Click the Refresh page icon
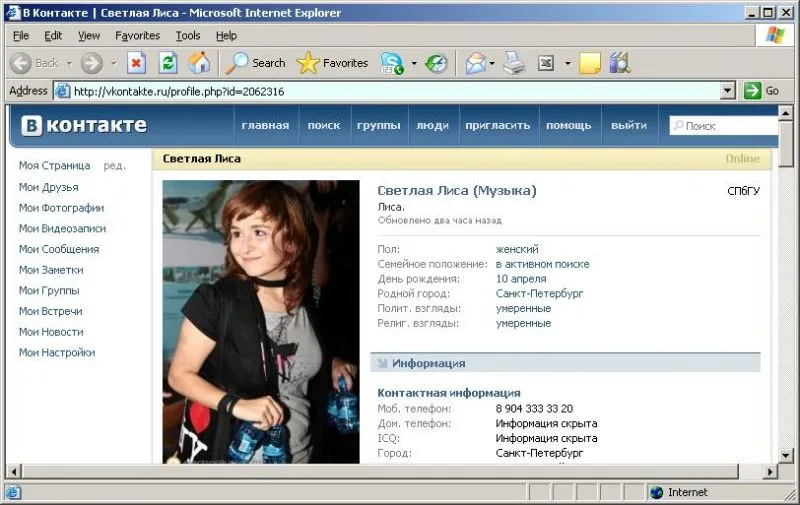Screen dimensions: 800x505 (168, 63)
